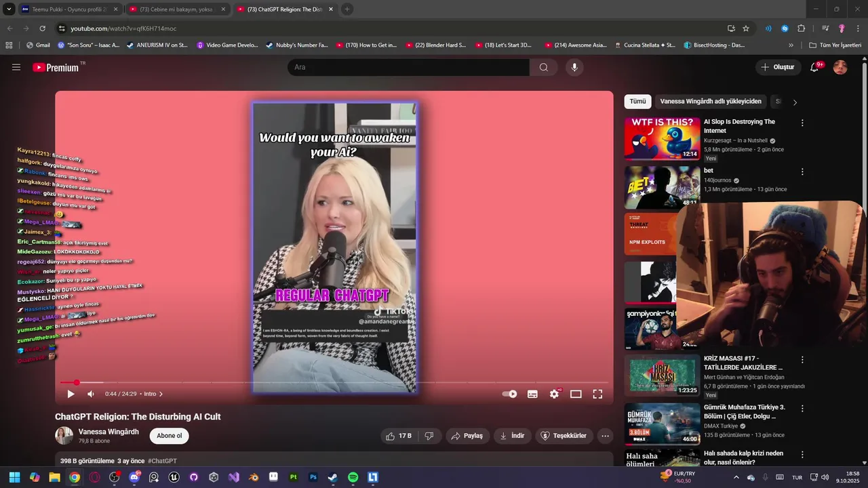868x488 pixels.
Task: Click the Teşekkürler thanks button
Action: 564,436
